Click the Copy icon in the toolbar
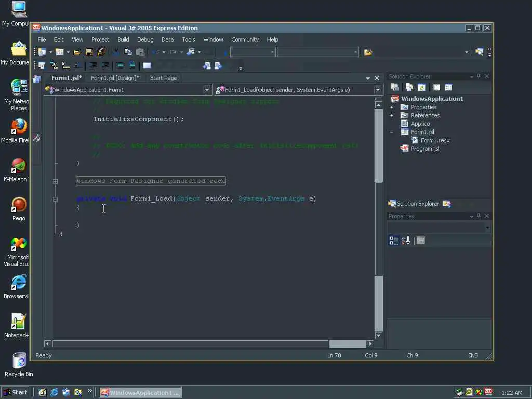 click(128, 52)
